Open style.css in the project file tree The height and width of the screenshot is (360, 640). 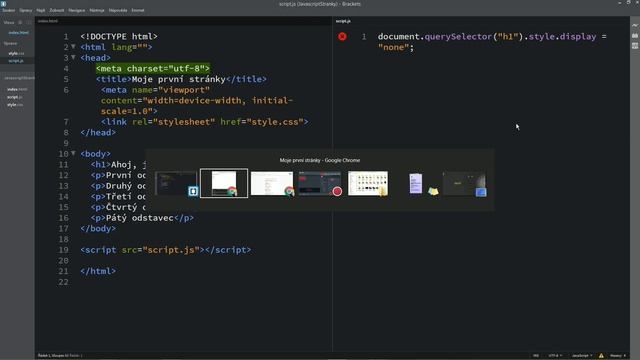[15, 105]
